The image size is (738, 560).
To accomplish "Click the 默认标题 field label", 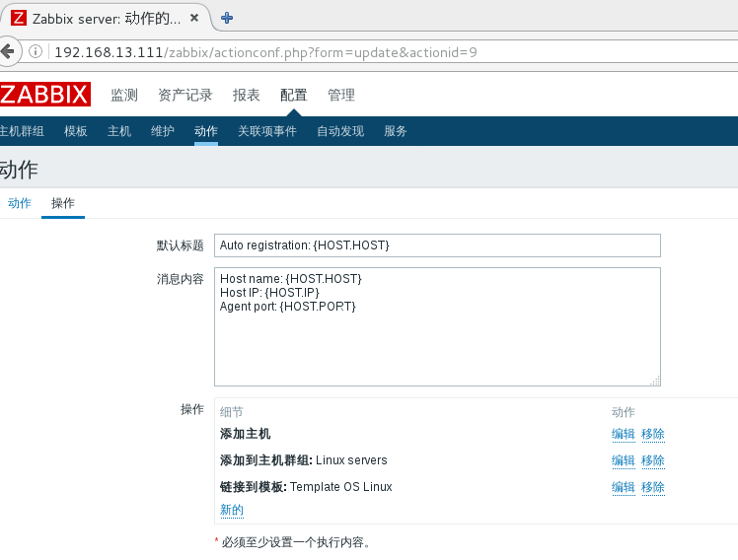I will [x=181, y=245].
